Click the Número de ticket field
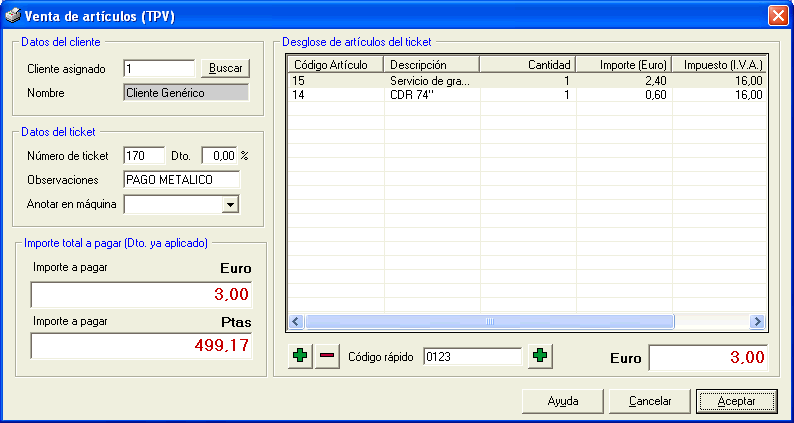Image resolution: width=794 pixels, height=423 pixels. pyautogui.click(x=144, y=156)
